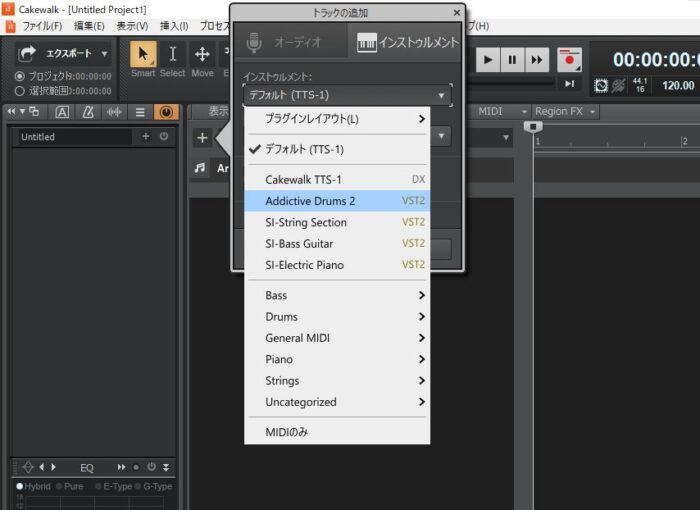Select the Project time radio button
The image size is (700, 510).
click(20, 76)
